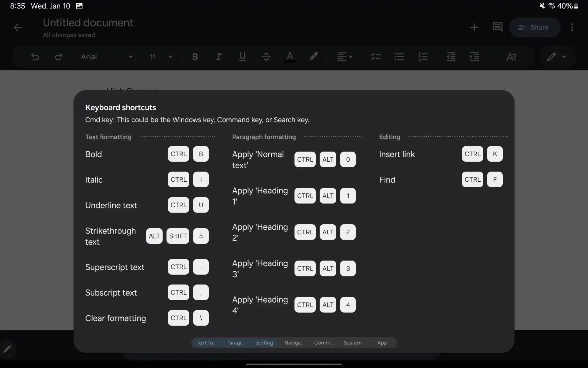The width and height of the screenshot is (588, 368).
Task: Click the Clear formatting label
Action: (x=116, y=318)
